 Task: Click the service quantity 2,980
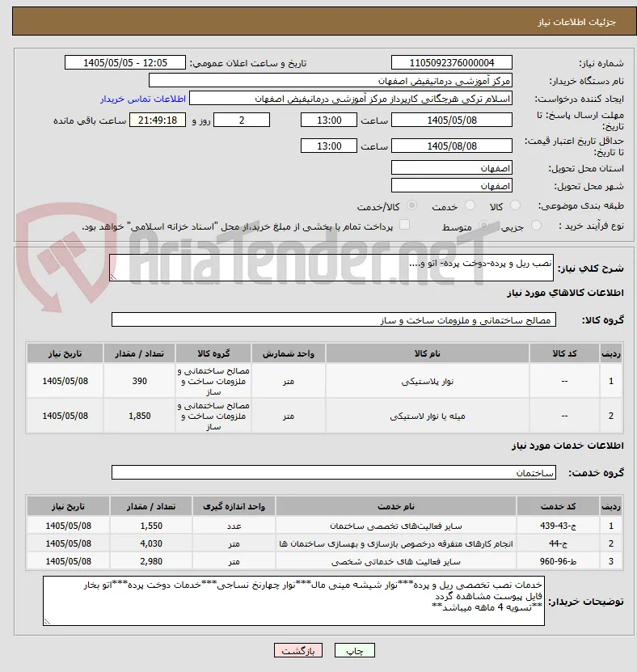[151, 561]
